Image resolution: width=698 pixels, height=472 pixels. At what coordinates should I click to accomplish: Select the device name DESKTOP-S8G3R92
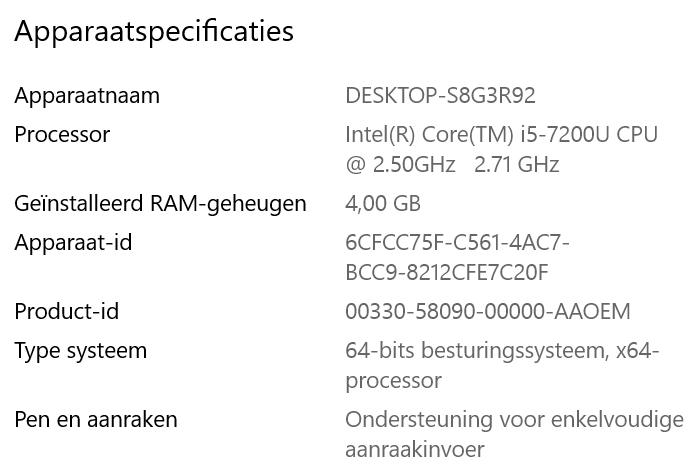point(440,96)
